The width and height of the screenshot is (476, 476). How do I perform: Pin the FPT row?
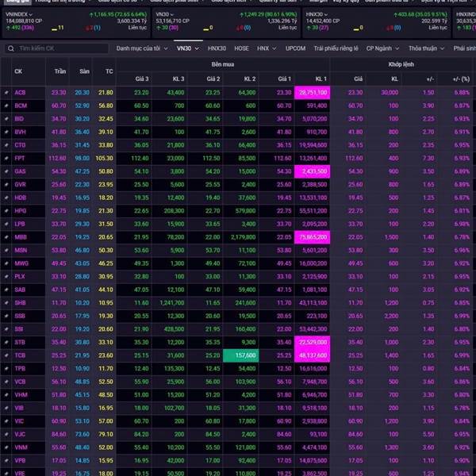click(x=6, y=158)
